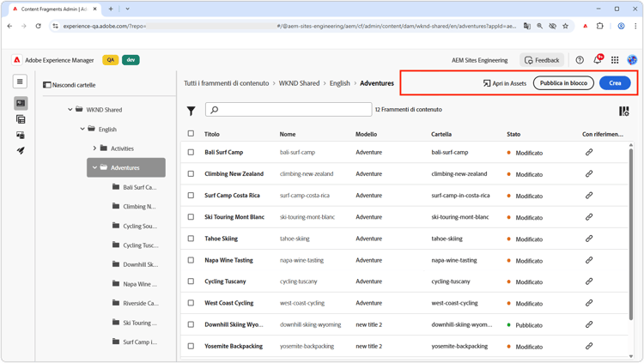Toggle the select-all checkbox in table header
The width and height of the screenshot is (644, 363).
point(191,134)
